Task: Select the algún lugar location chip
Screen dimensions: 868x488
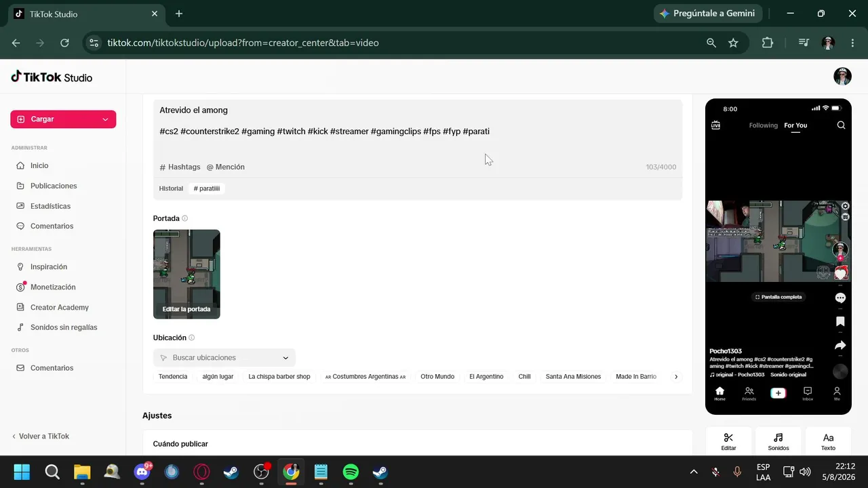Action: tap(218, 377)
